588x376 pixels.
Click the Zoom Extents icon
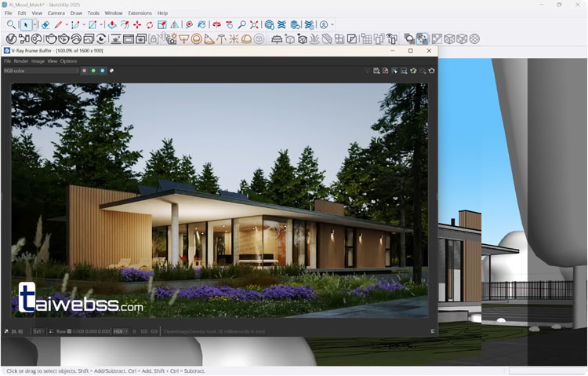(x=255, y=25)
